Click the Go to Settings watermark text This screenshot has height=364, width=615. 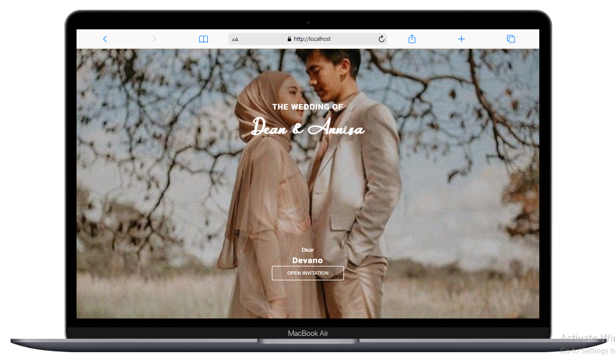(587, 351)
